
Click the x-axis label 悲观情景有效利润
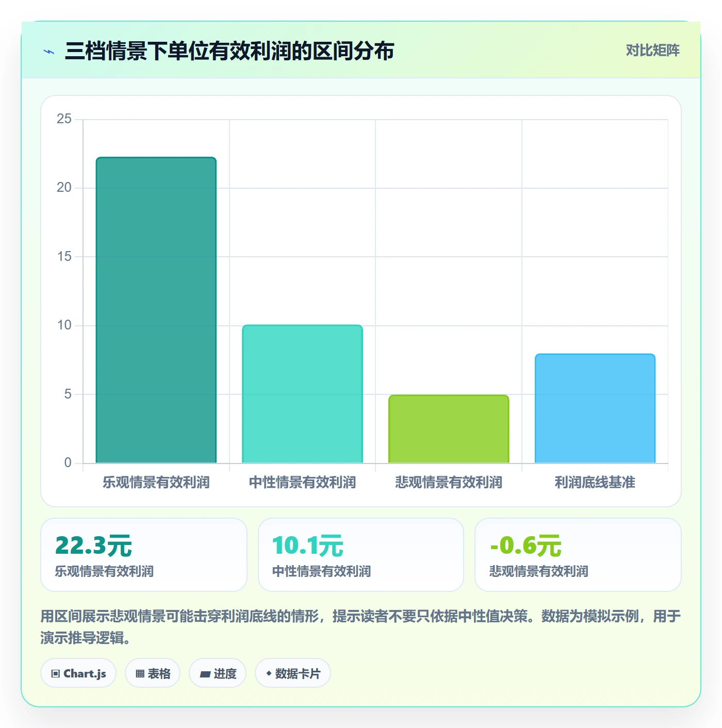[449, 482]
